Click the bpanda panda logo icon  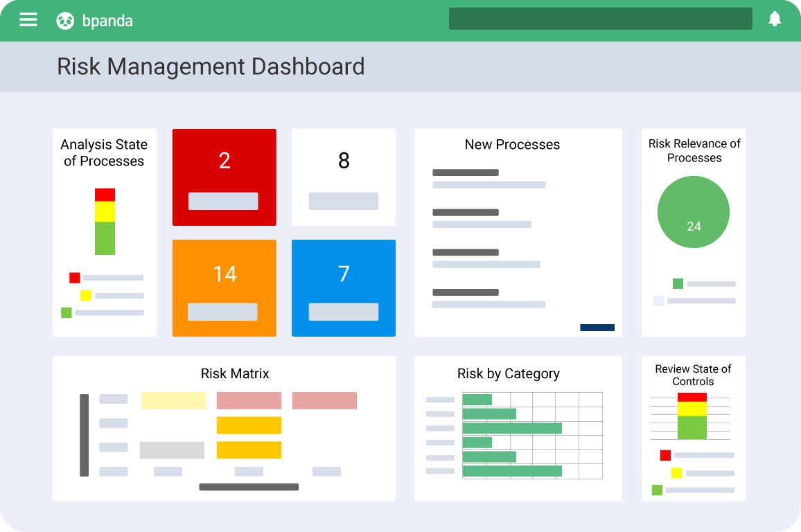65,21
